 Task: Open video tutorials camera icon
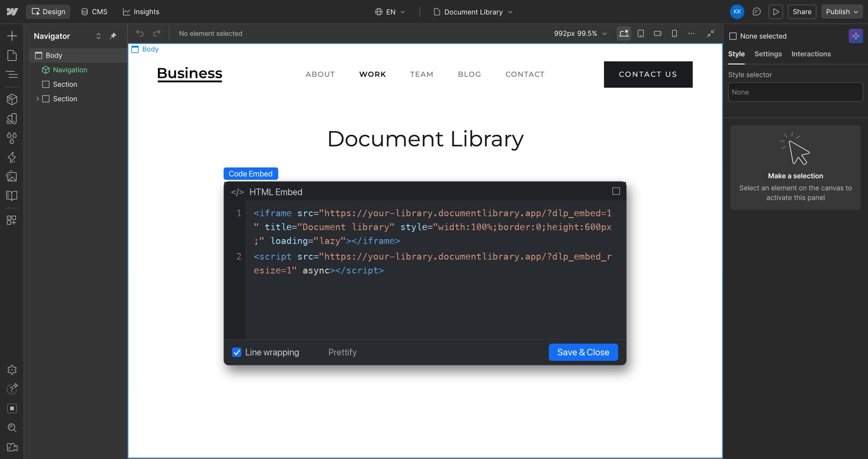[x=12, y=447]
